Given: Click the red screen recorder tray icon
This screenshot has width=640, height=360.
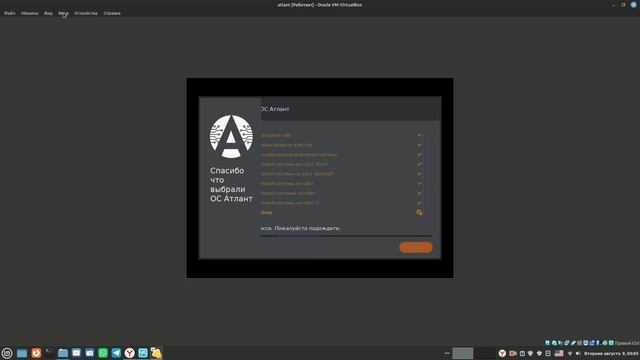Looking at the screenshot, I should (x=513, y=353).
